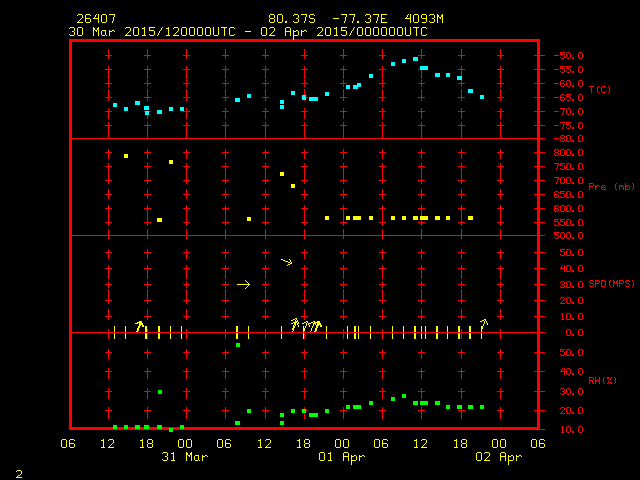Click the rightmost green humidity data point
This screenshot has width=640, height=480.
coord(482,407)
